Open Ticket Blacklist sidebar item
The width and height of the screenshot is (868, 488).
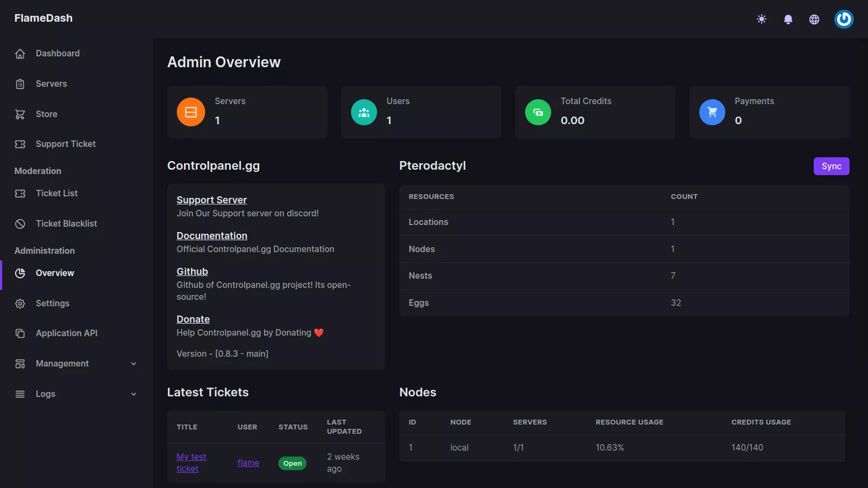tap(66, 224)
